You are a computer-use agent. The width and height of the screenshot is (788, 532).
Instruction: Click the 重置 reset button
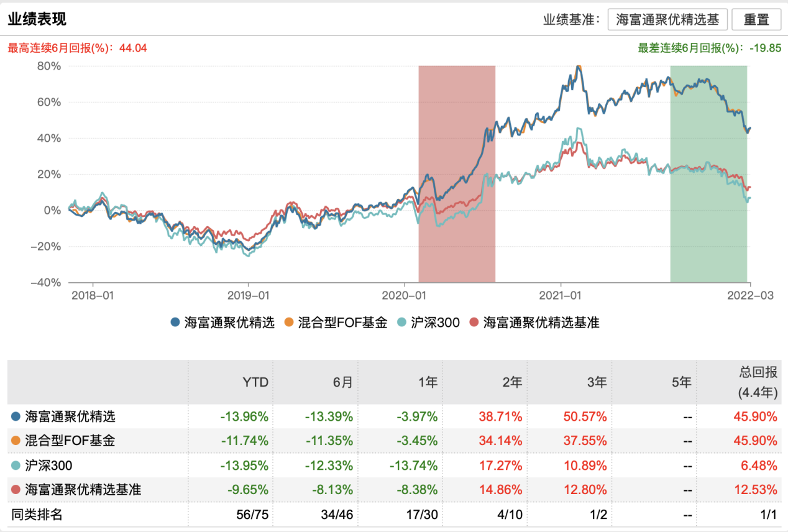point(756,20)
